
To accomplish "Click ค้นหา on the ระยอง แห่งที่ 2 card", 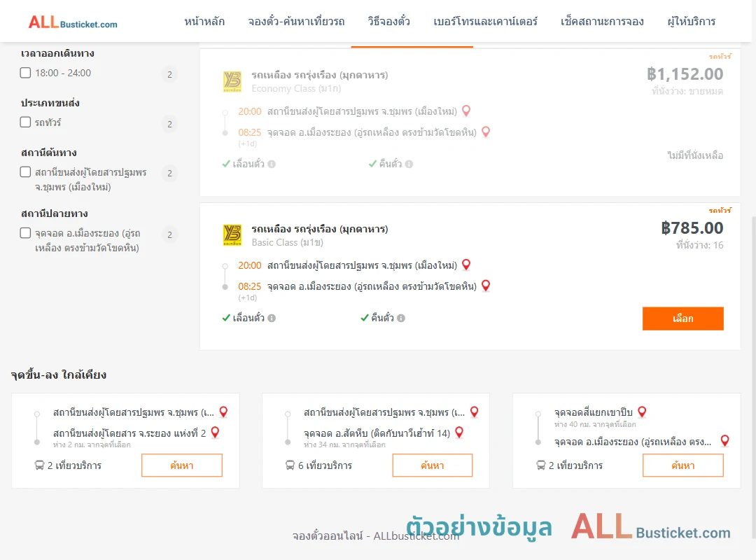I will pyautogui.click(x=182, y=465).
